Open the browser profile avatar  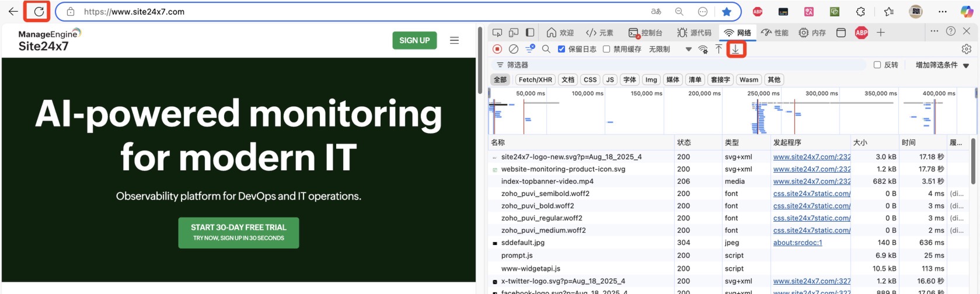point(916,11)
